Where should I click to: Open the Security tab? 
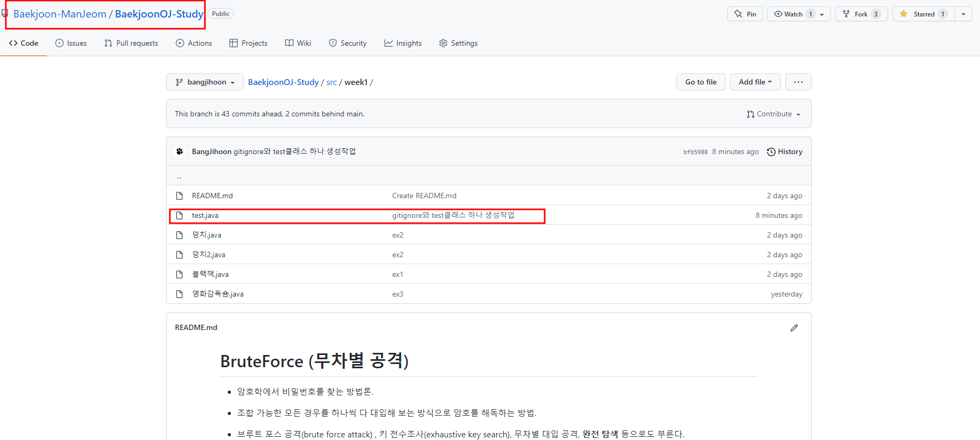click(348, 43)
